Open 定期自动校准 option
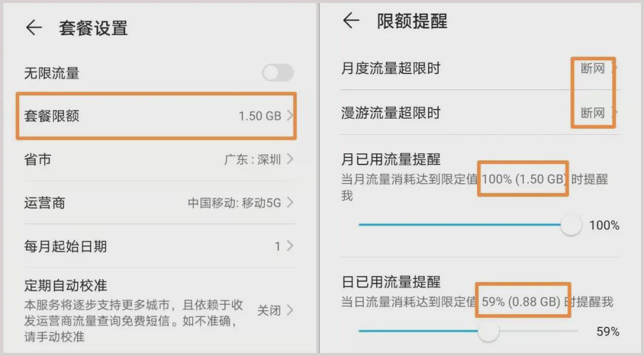Screen dimensions: 644x356 point(159,310)
